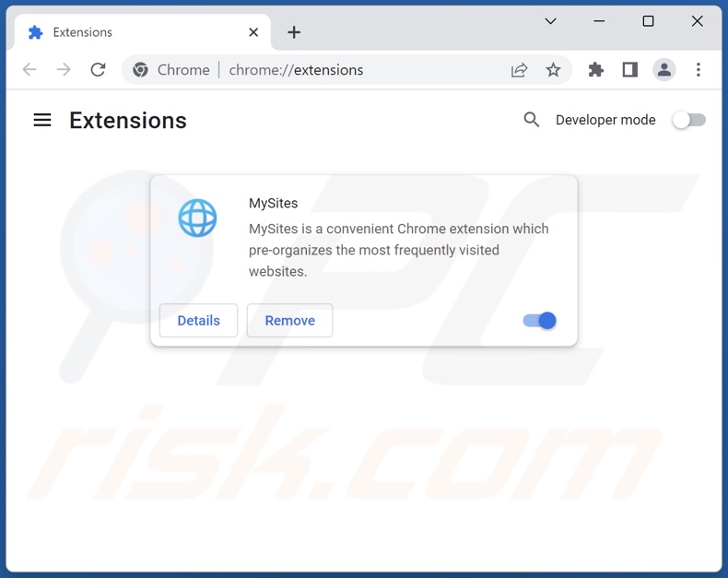
Task: Click the forward navigation arrow
Action: [x=64, y=70]
